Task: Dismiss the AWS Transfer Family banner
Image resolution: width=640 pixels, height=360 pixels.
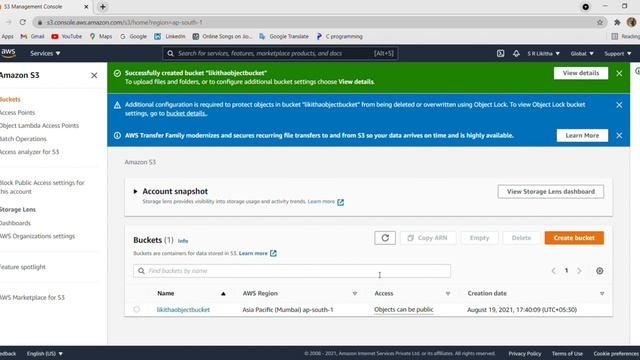Action: 619,136
